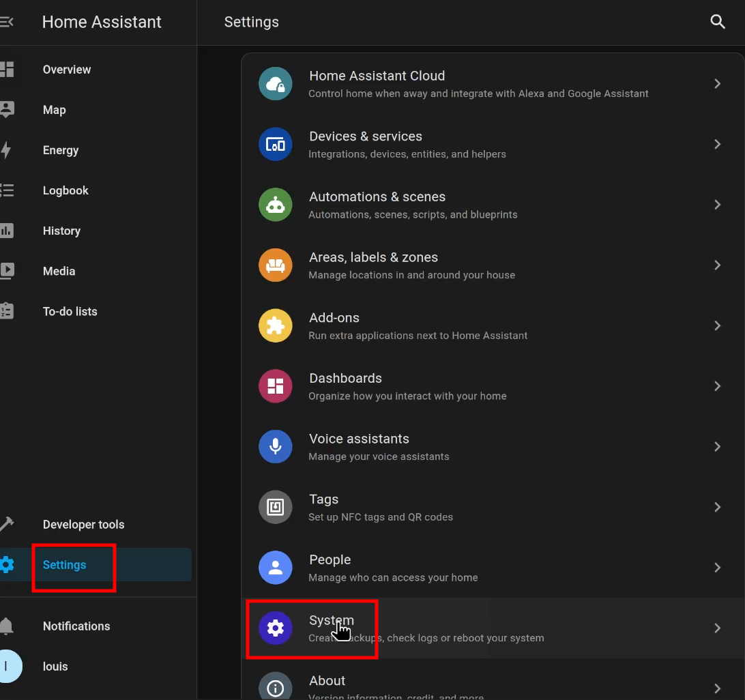
Task: Open Voice assistants settings
Action: [x=493, y=447]
